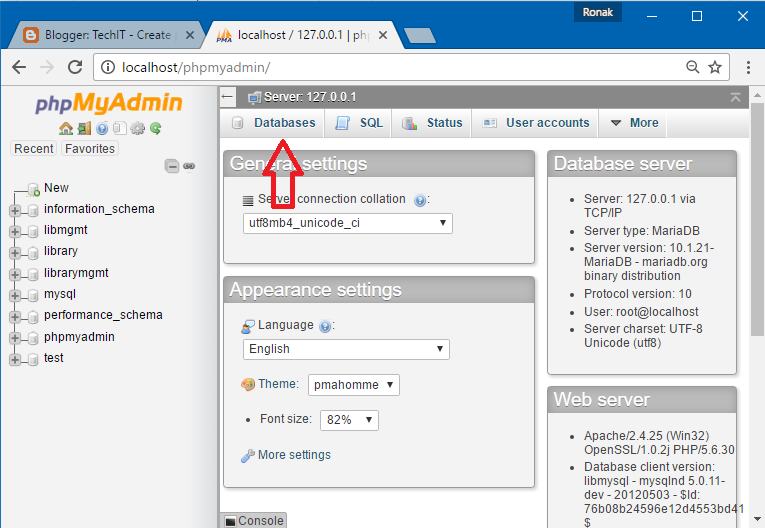Open Chrome three-dot menu
The width and height of the screenshot is (765, 528).
tap(748, 67)
